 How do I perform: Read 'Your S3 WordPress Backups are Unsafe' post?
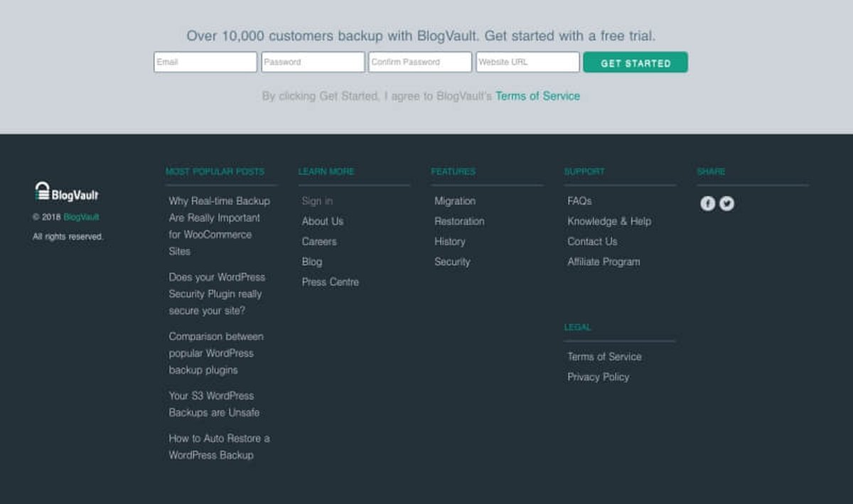pos(214,404)
